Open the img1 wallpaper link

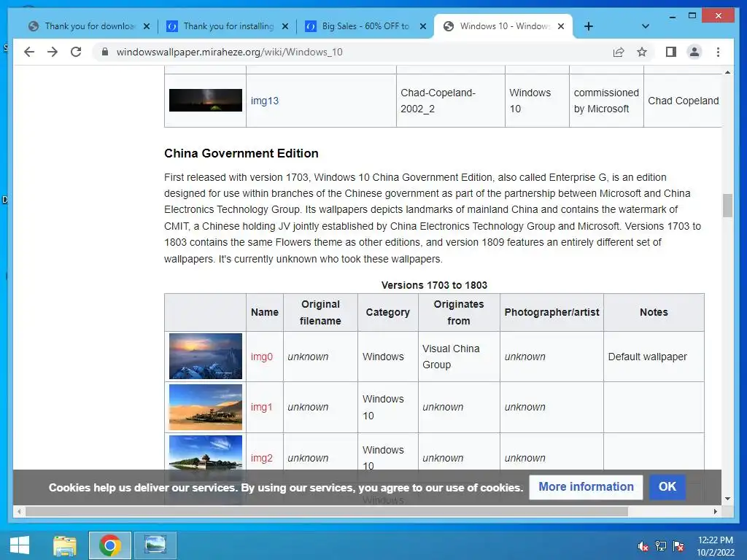[261, 407]
